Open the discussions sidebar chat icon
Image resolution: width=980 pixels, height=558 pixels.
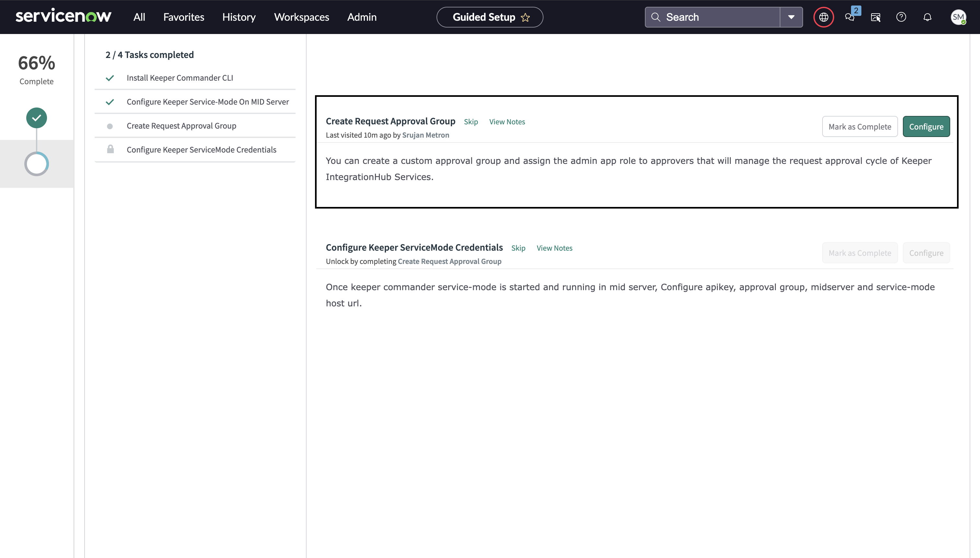coord(850,17)
